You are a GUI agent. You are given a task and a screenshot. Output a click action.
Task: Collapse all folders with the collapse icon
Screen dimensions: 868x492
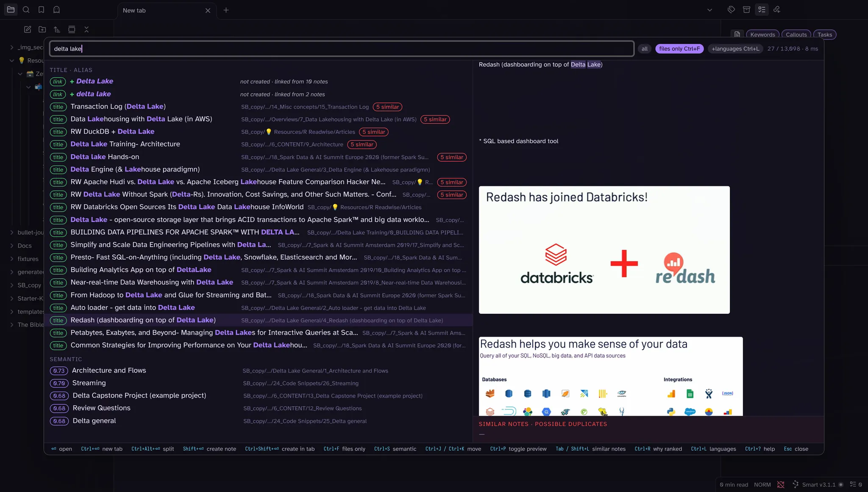(86, 29)
